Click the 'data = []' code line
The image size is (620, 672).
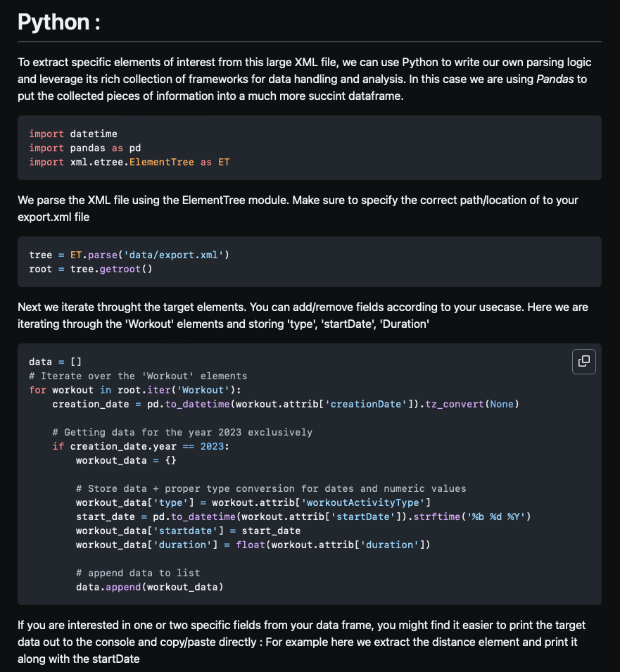[x=56, y=362]
